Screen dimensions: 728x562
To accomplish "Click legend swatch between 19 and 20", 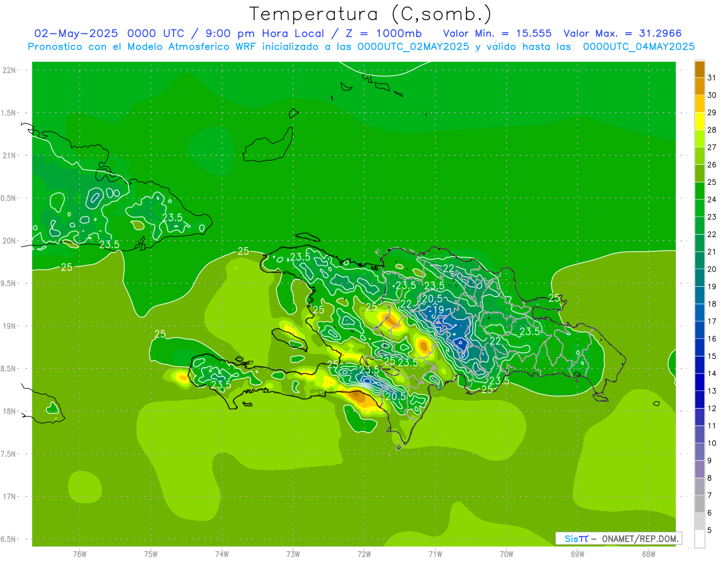I will 699,278.
